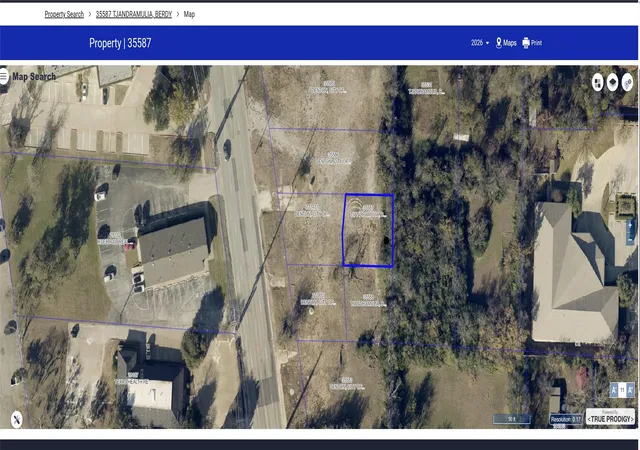Open the Maps pin button in header
The image size is (640, 450).
[506, 43]
